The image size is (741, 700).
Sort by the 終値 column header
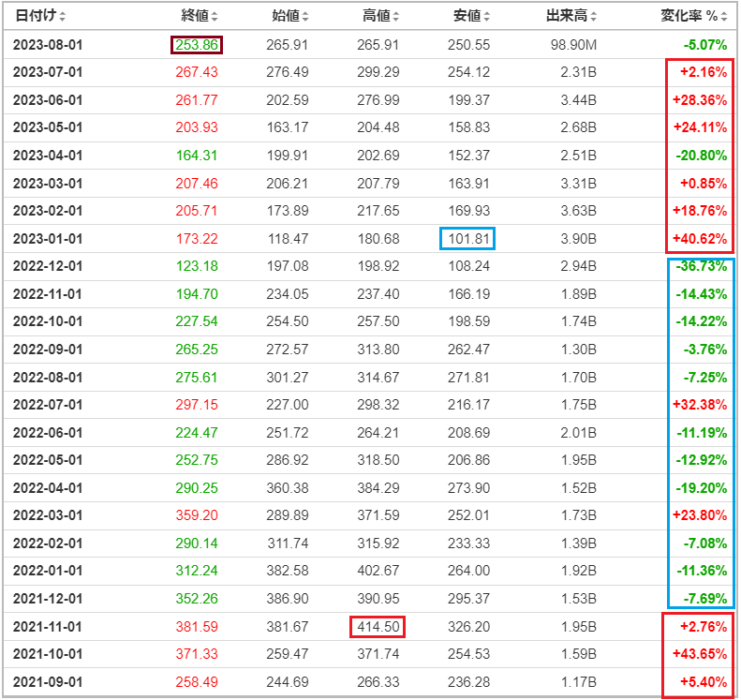click(200, 16)
